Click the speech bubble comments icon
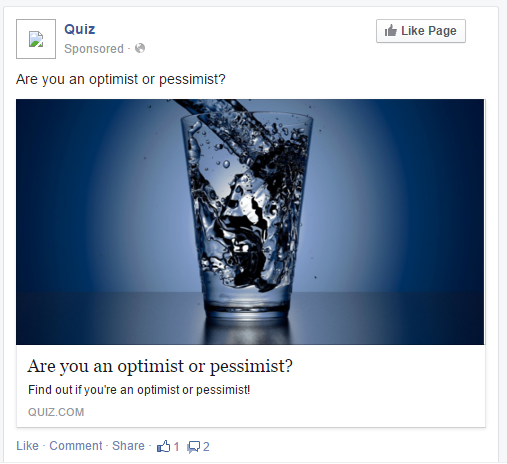 point(193,447)
